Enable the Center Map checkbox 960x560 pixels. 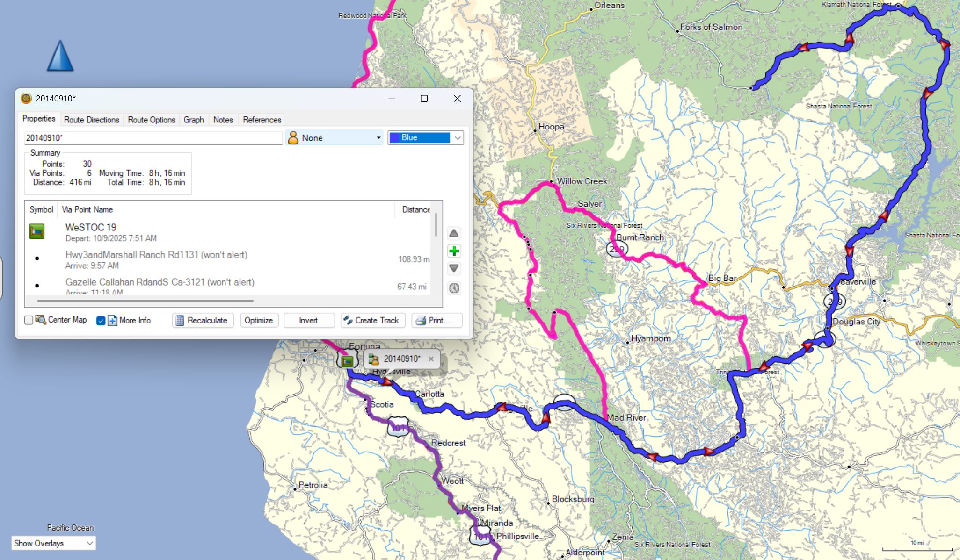point(29,320)
